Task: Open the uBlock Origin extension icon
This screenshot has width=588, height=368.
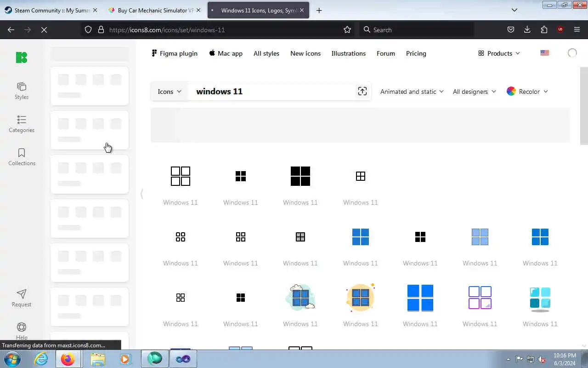Action: point(560,29)
